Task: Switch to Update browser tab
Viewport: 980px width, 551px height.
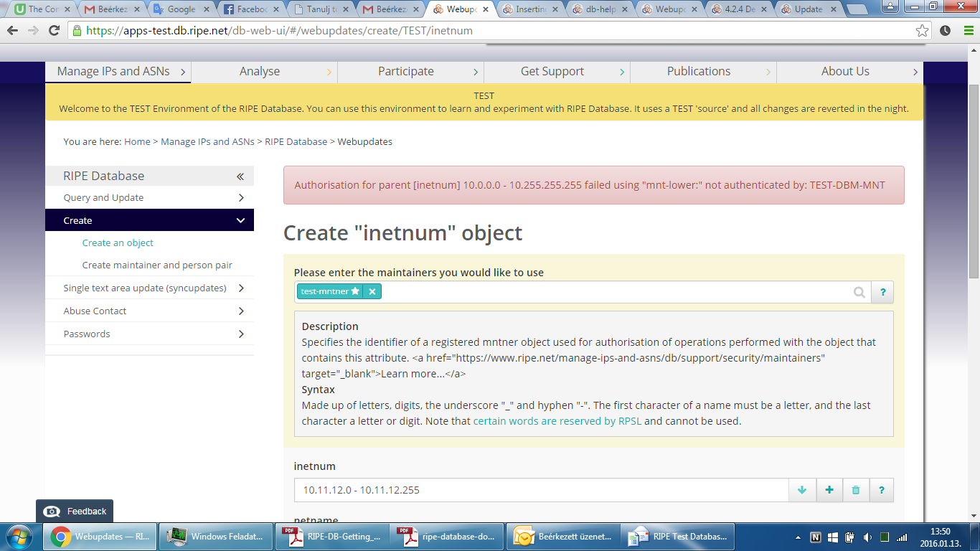Action: (x=808, y=9)
